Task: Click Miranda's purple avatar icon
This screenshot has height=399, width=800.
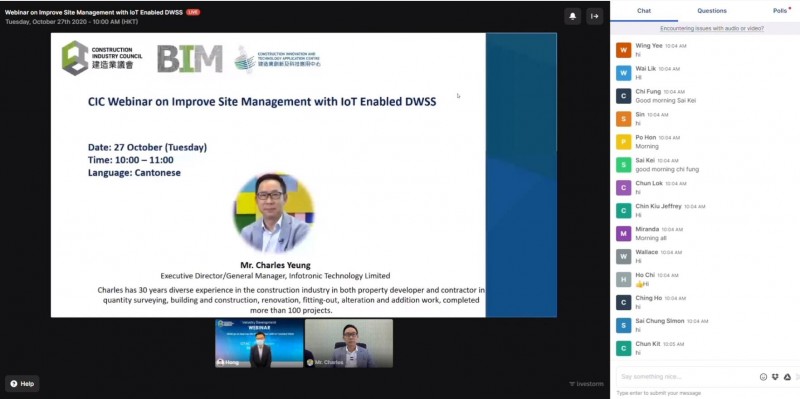Action: [623, 234]
